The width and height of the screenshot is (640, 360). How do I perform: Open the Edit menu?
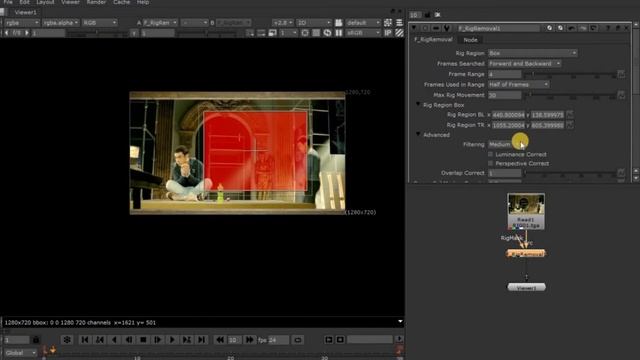[24, 2]
